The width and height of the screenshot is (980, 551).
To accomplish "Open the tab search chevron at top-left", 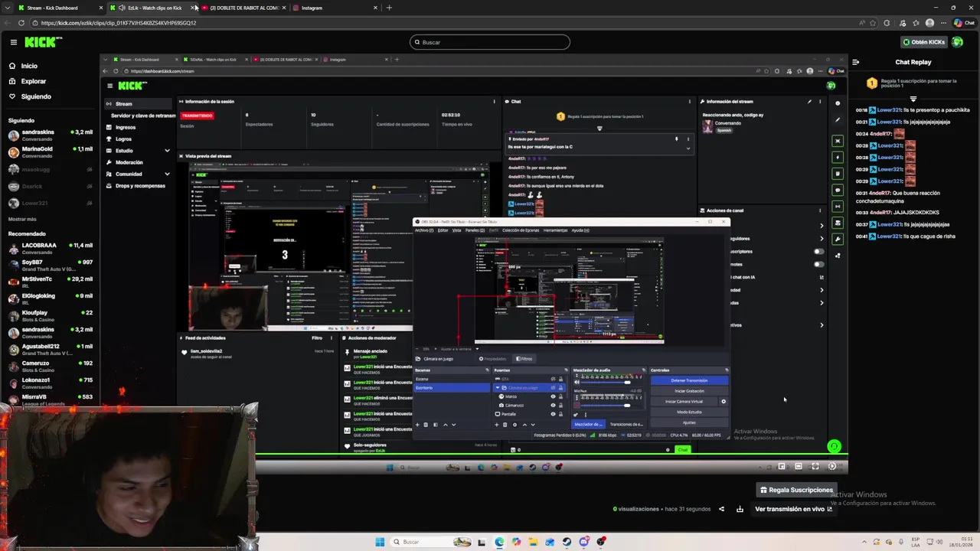I will click(x=7, y=8).
